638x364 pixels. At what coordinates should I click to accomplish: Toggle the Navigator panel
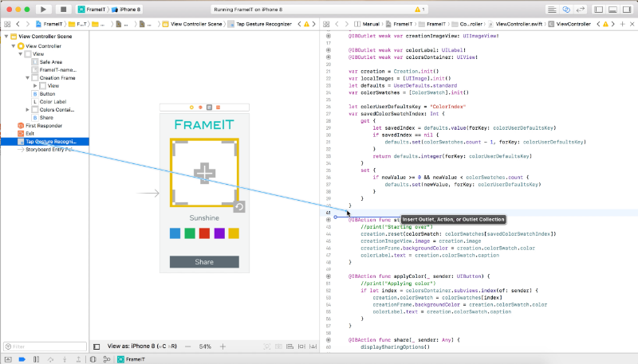pyautogui.click(x=599, y=10)
